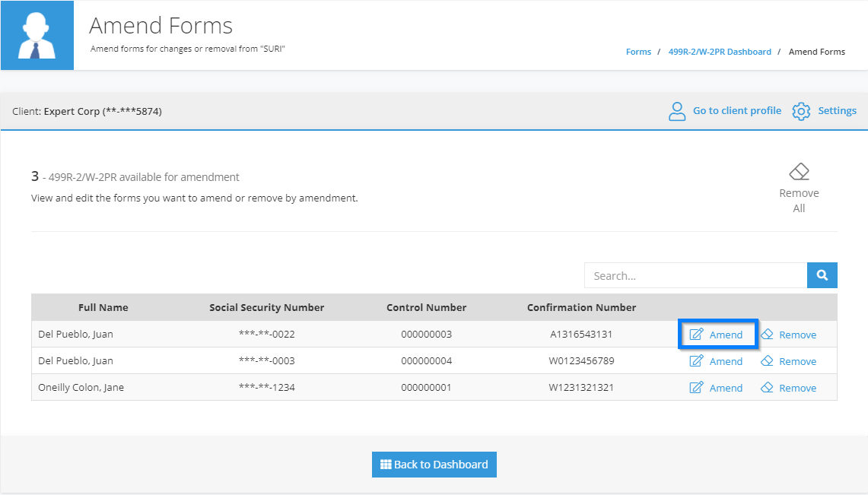Screen dimensions: 868x495
Task: Click the Settings gear icon
Action: 801,111
